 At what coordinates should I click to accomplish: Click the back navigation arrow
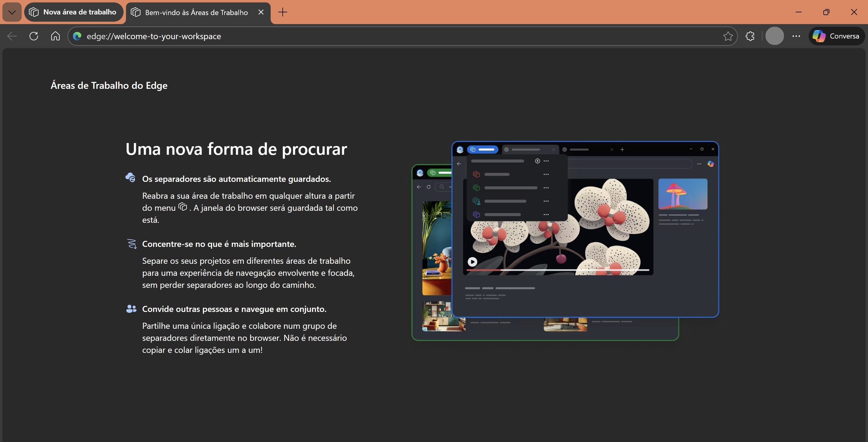[12, 36]
